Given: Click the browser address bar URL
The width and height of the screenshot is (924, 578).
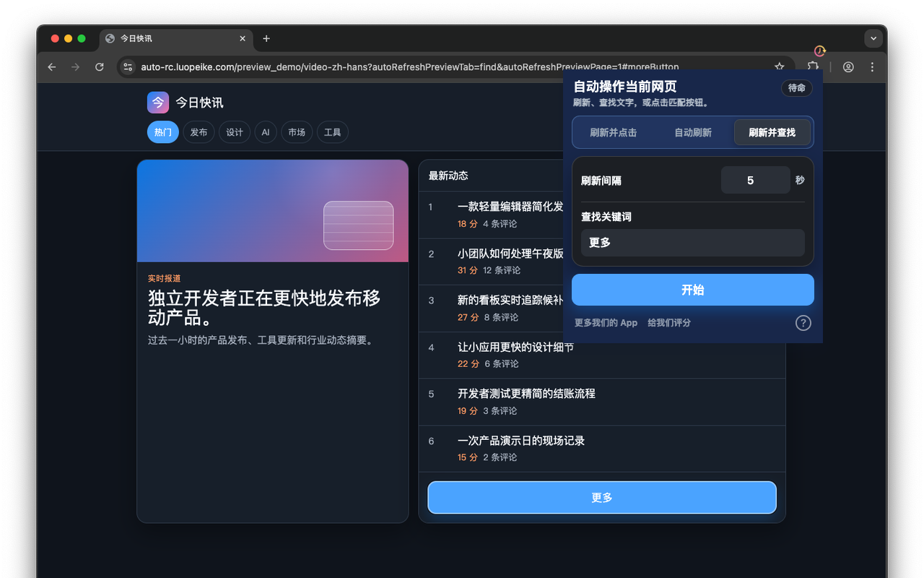Looking at the screenshot, I should [409, 67].
